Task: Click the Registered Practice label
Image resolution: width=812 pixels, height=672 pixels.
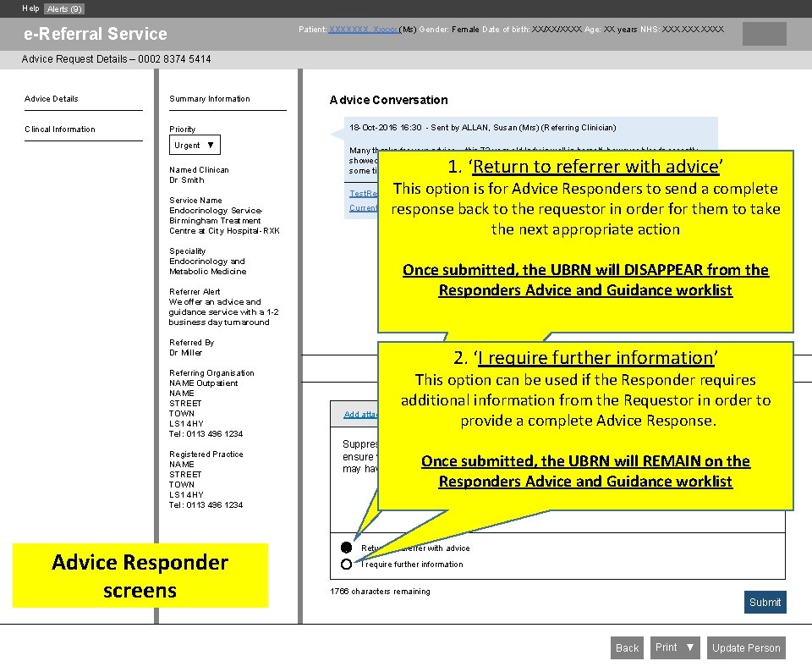Action: click(x=206, y=454)
